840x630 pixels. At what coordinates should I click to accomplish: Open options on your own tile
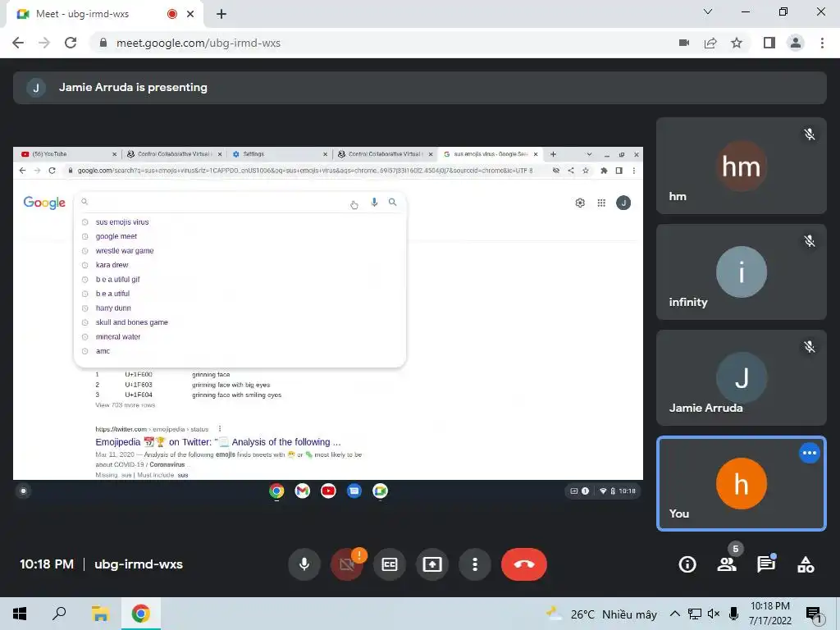(x=810, y=453)
